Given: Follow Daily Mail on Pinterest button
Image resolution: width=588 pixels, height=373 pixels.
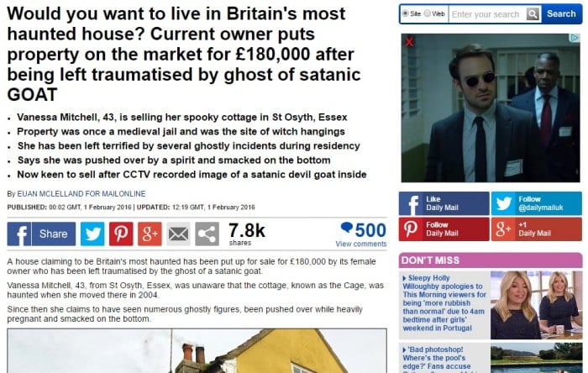Looking at the screenshot, I should click(x=444, y=229).
